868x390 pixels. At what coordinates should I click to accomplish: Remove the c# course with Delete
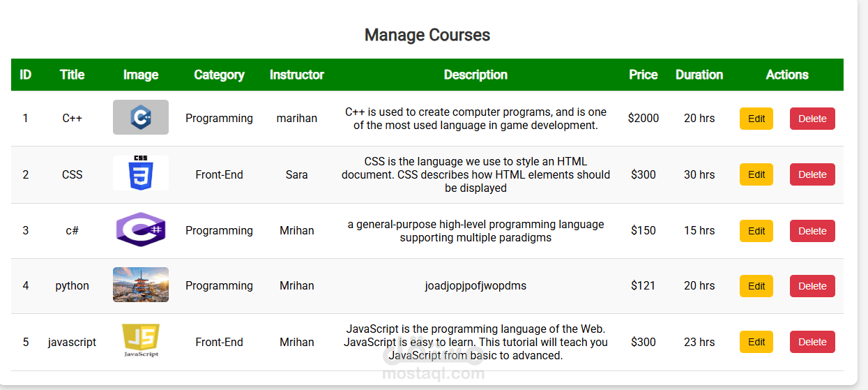[x=812, y=231]
